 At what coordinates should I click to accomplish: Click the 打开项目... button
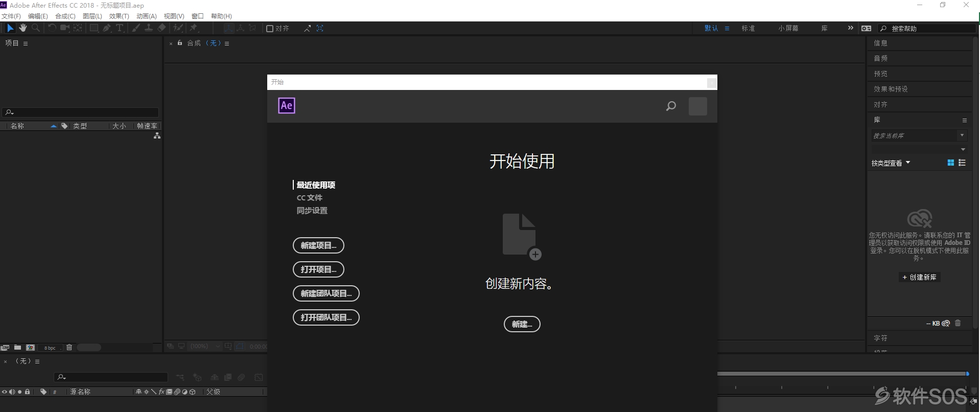[318, 269]
